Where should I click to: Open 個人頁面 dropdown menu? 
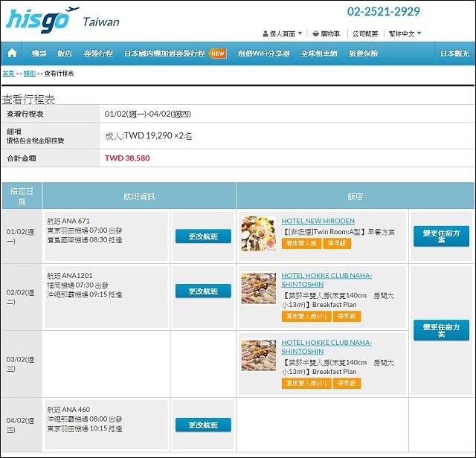tap(283, 33)
